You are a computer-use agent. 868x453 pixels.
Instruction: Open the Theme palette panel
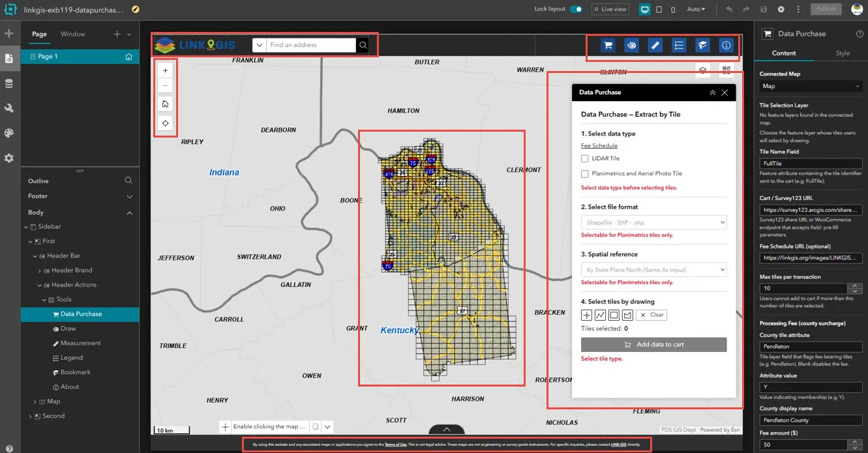(9, 133)
